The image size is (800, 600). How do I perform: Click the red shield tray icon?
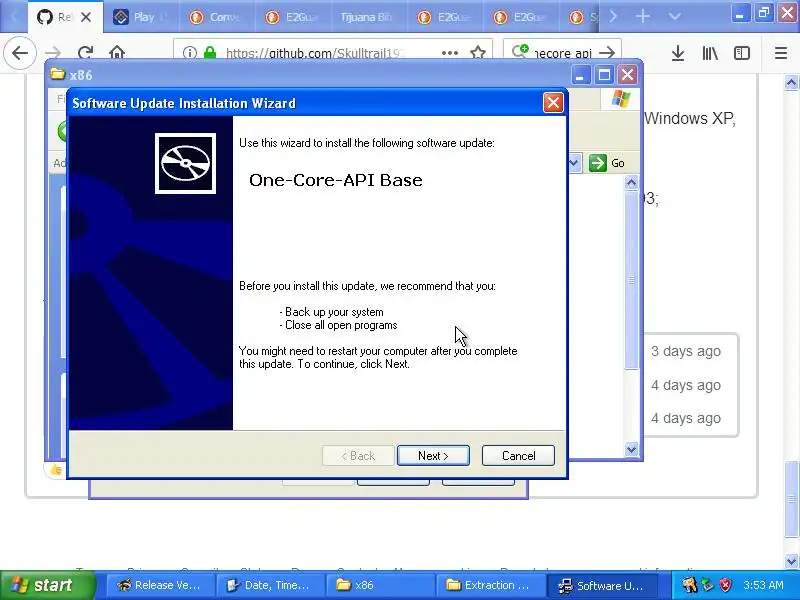click(725, 585)
